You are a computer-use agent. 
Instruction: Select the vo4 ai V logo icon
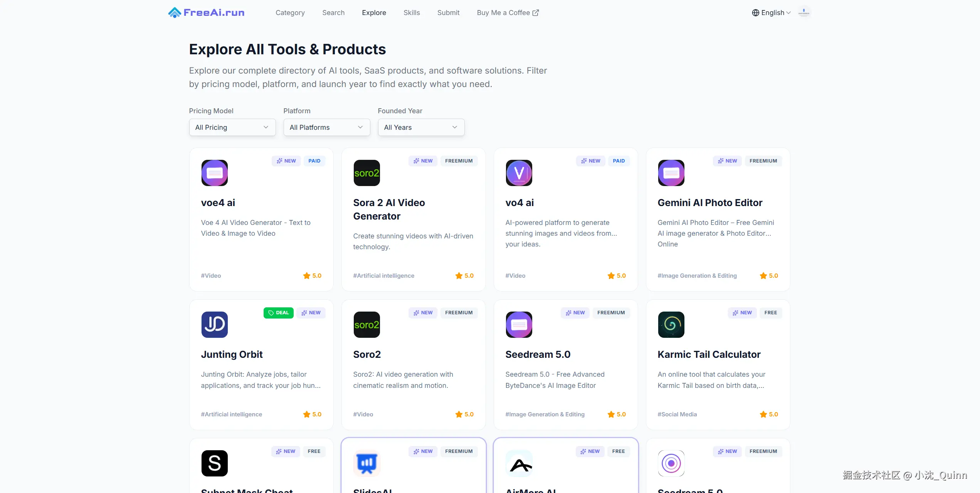pos(519,173)
